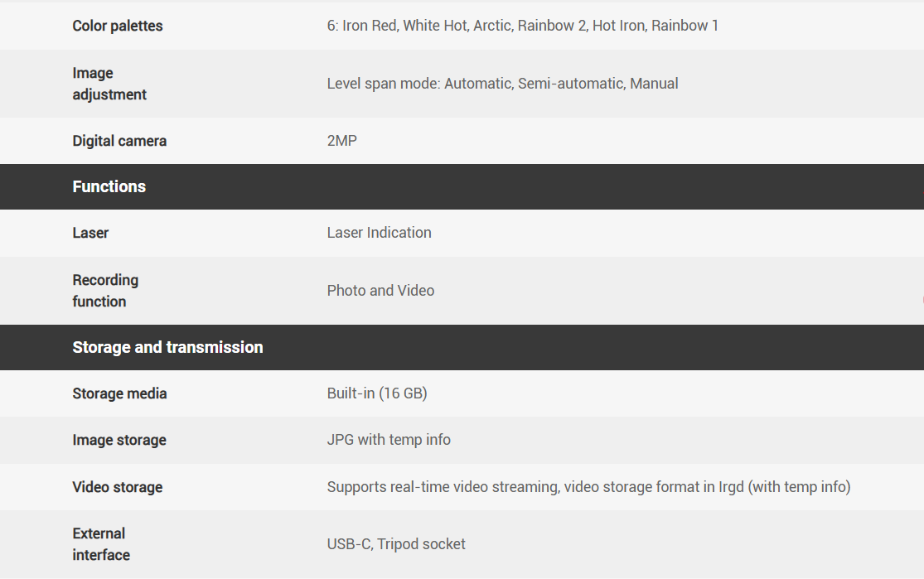Screen dimensions: 924x579
Task: Click the Recording function label
Action: pos(105,291)
